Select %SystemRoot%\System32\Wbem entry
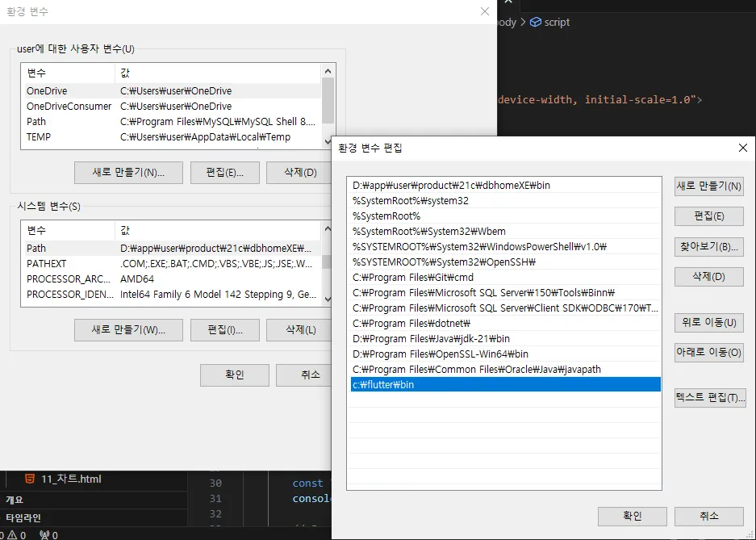The image size is (756, 540). click(x=505, y=232)
